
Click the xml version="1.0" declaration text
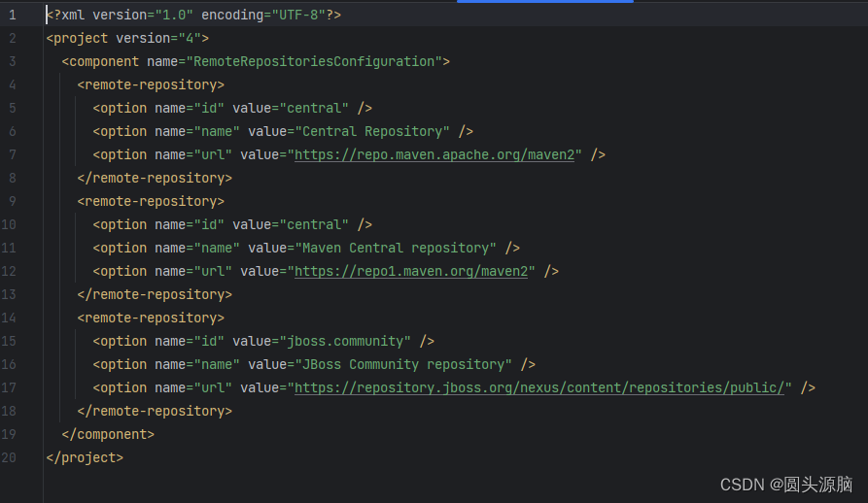tap(193, 15)
